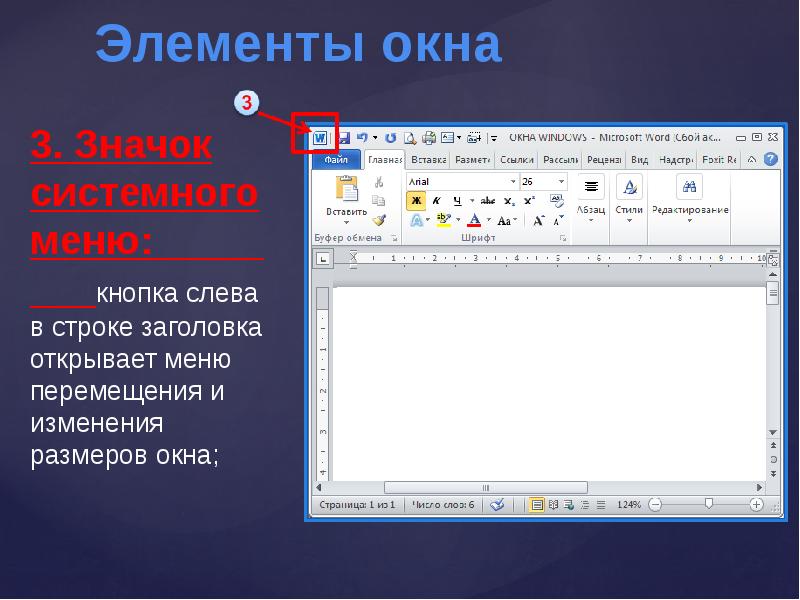Open the Файл tab

[x=336, y=160]
